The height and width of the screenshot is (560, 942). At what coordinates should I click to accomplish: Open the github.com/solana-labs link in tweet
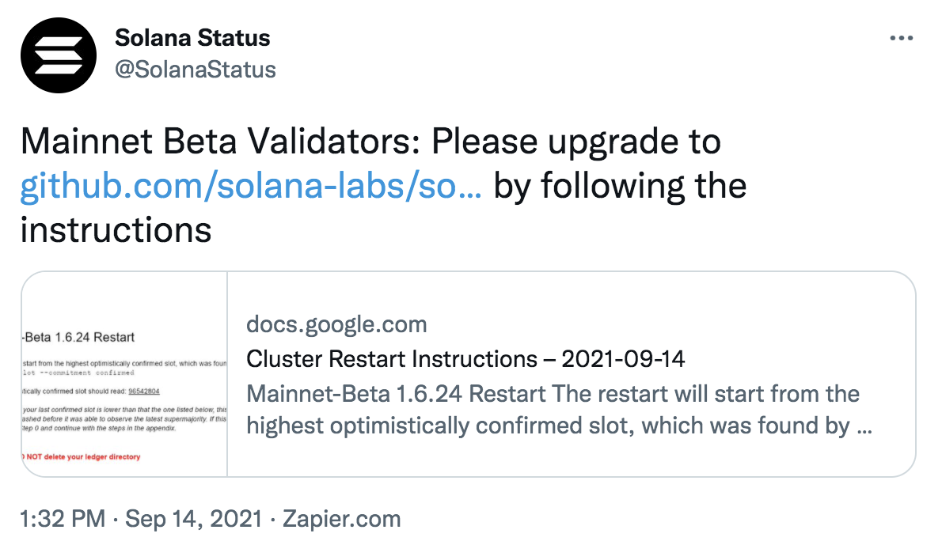[251, 185]
